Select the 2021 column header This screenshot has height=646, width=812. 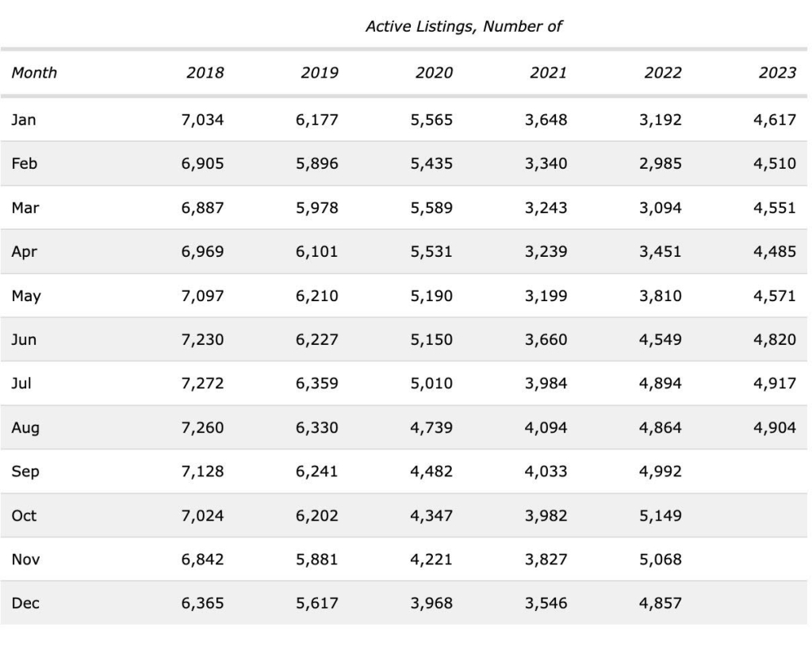[548, 73]
